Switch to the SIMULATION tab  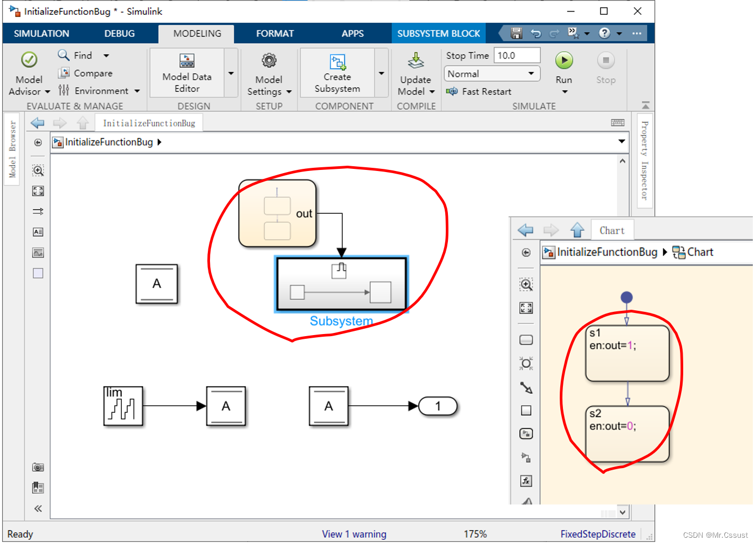click(x=42, y=33)
